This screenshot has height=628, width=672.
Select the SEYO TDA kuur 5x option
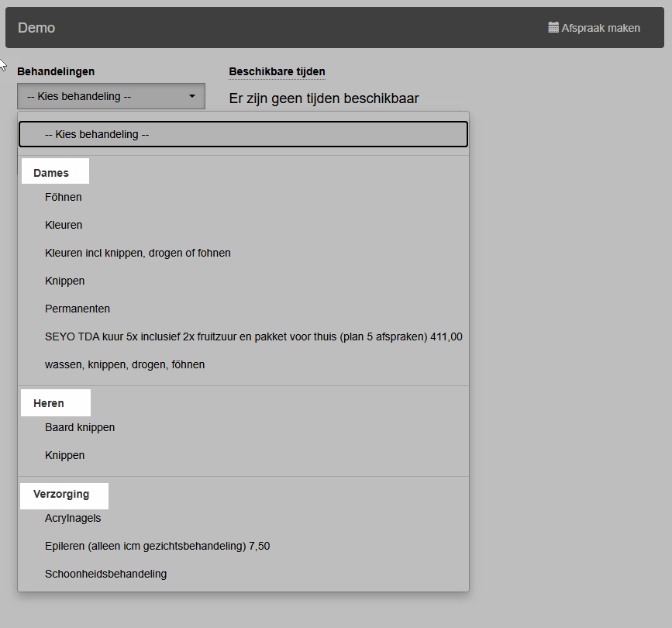click(253, 336)
